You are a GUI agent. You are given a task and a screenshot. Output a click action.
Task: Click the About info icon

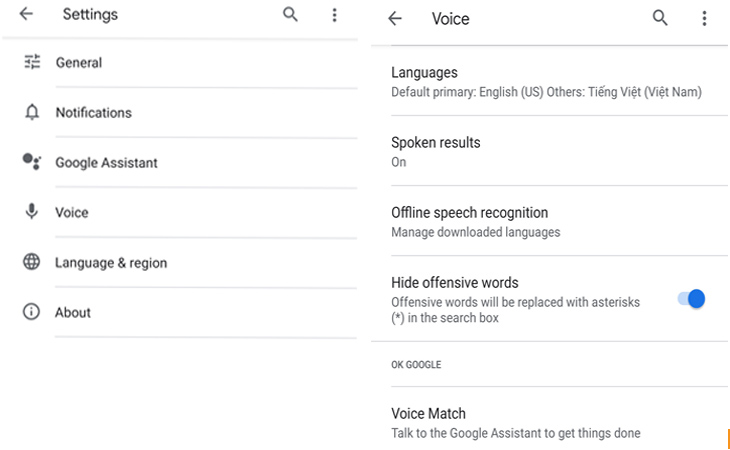(x=31, y=312)
